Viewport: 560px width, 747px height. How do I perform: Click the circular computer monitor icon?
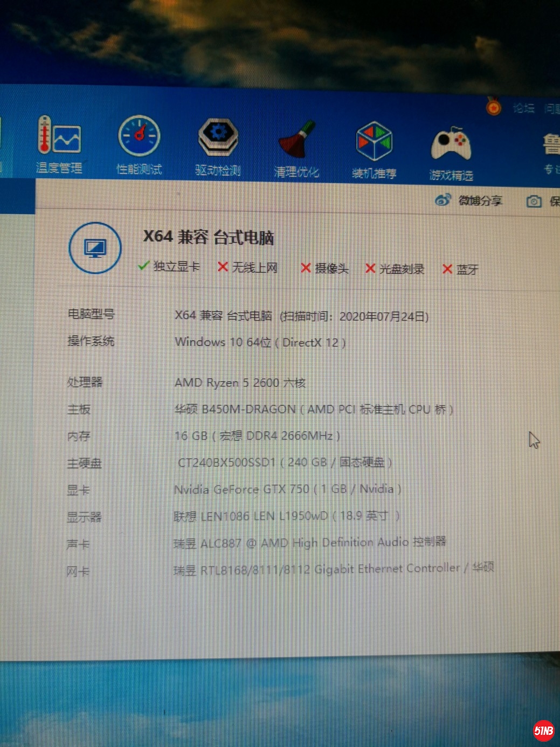pos(95,248)
